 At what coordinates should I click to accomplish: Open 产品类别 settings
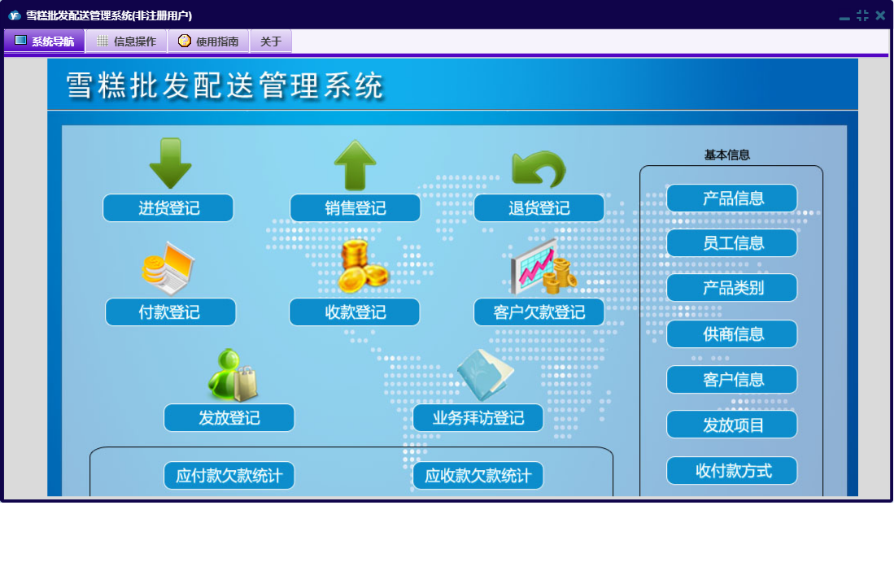pos(732,288)
